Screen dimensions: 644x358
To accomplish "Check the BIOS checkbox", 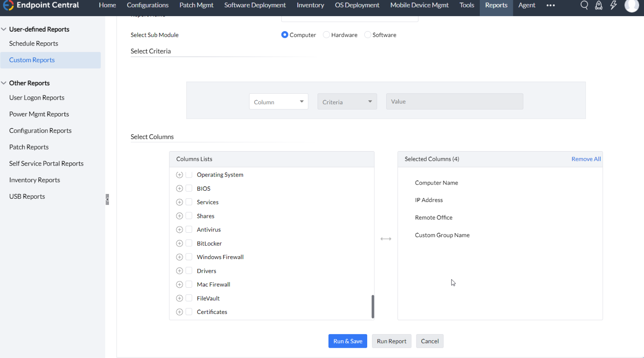I will [189, 188].
